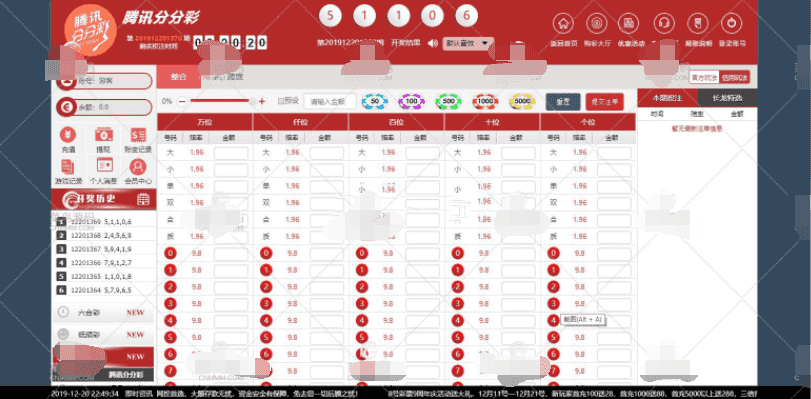This screenshot has width=811, height=399.
Task: Pick number ball 1 in 个位 column
Action: coord(553,270)
